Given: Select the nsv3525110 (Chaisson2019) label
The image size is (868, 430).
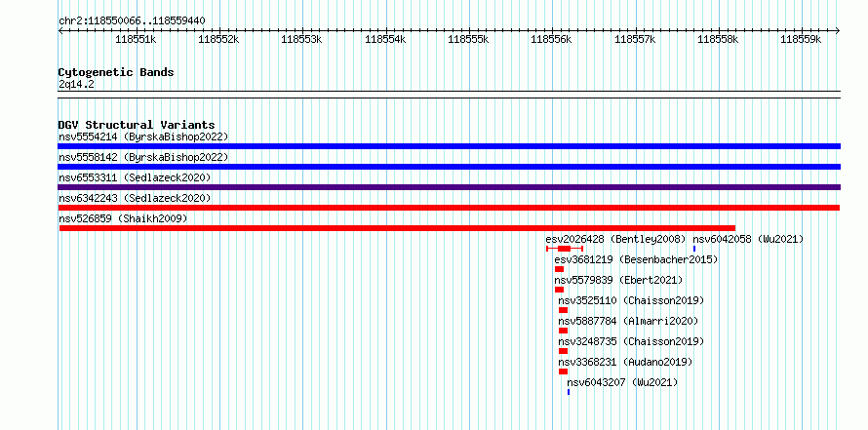Looking at the screenshot, I should click(631, 300).
